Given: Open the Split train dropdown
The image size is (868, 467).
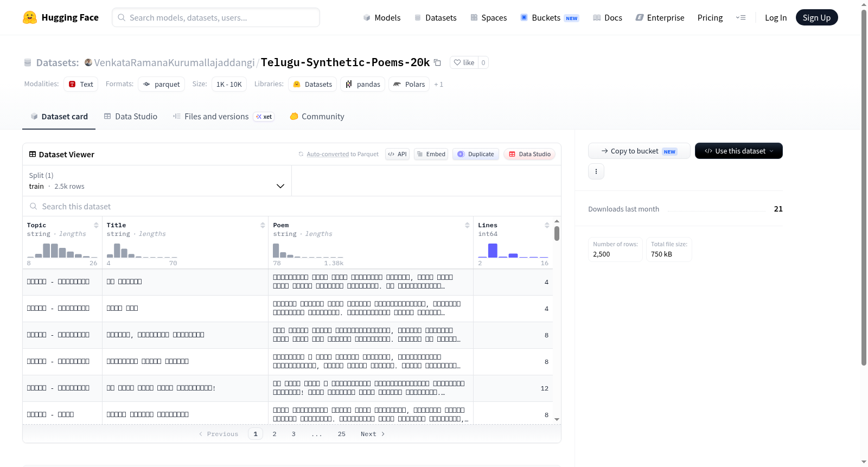Looking at the screenshot, I should tap(157, 181).
